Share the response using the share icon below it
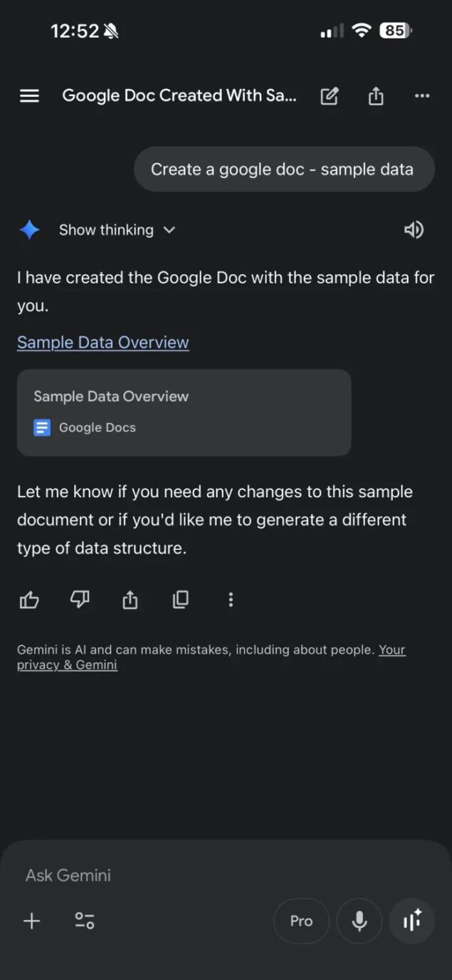The image size is (452, 980). pyautogui.click(x=130, y=600)
